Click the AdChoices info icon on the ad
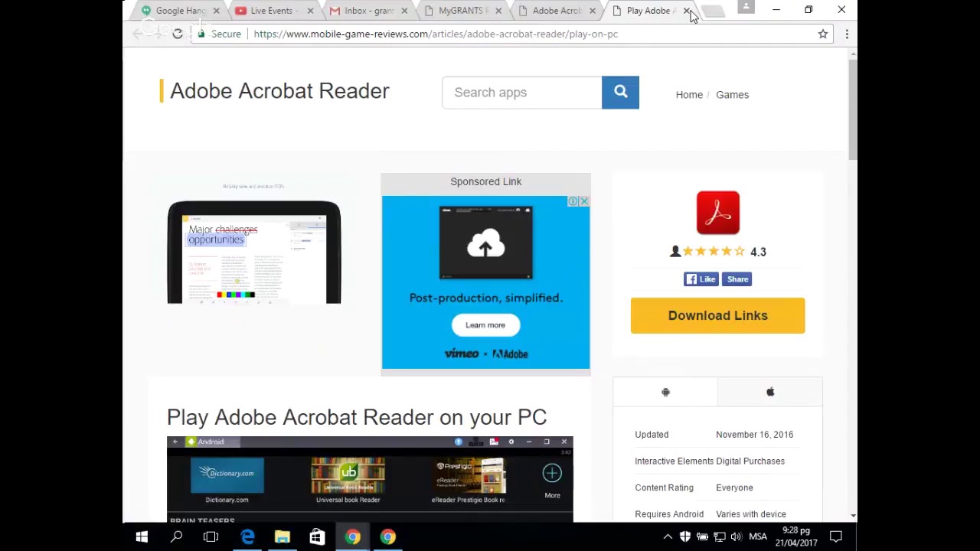 [573, 201]
